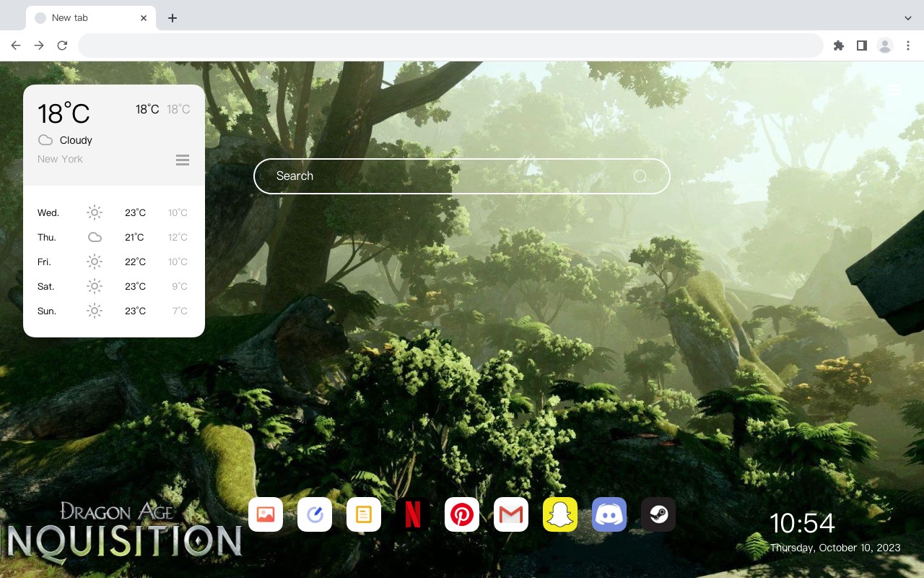
Task: Click the Cloudy condition text
Action: tap(76, 140)
